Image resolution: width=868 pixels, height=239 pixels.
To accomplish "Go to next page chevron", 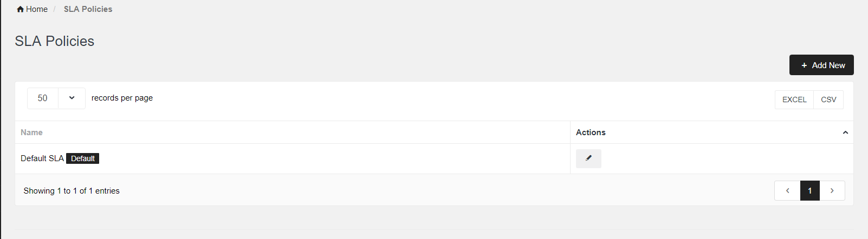I will [x=832, y=191].
